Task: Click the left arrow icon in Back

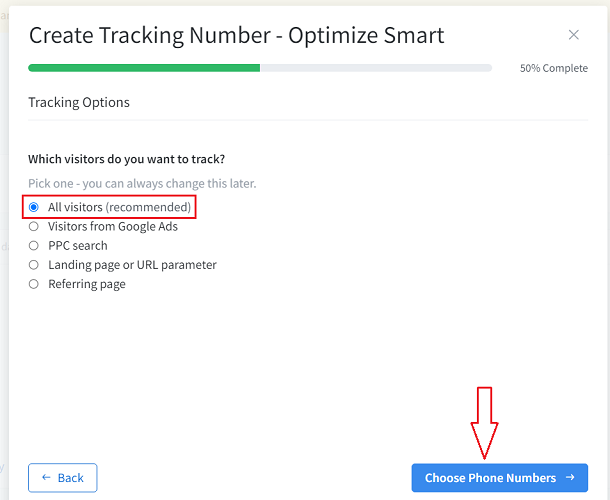Action: [x=46, y=478]
